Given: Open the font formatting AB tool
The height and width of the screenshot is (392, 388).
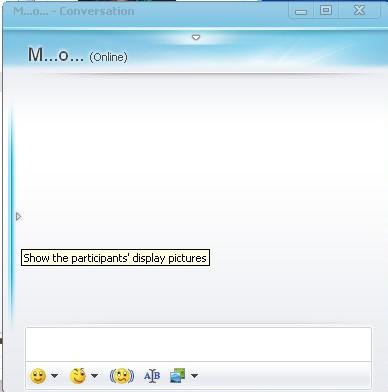Looking at the screenshot, I should (x=152, y=376).
